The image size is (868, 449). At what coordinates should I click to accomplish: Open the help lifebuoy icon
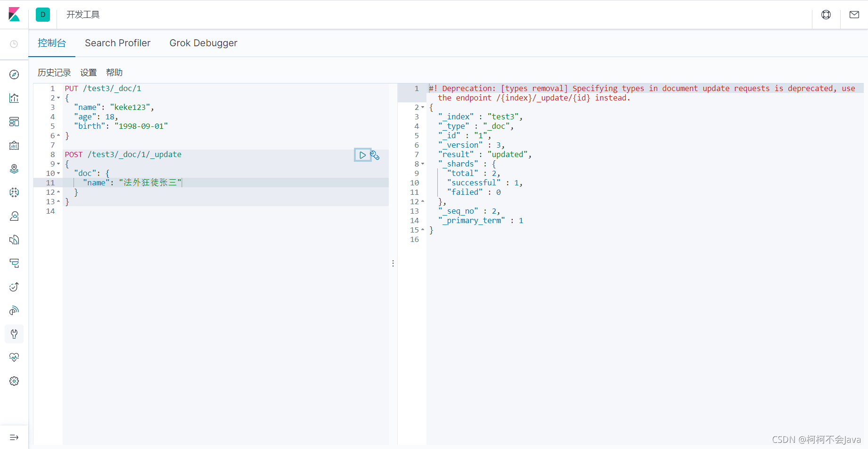(826, 15)
